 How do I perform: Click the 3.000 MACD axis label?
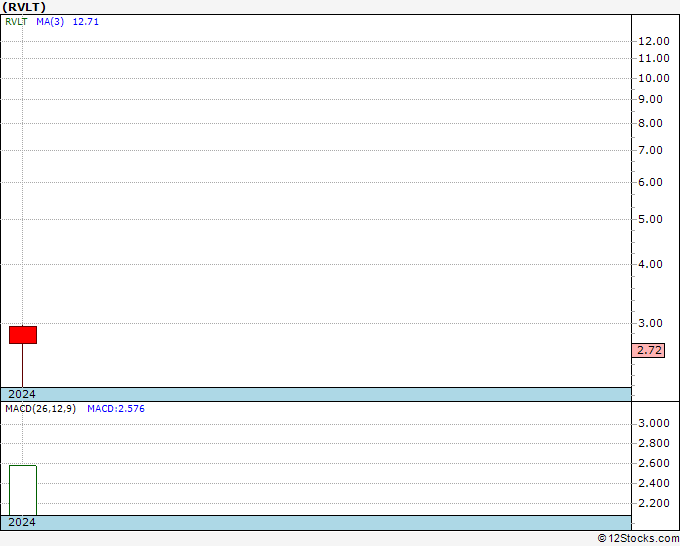[x=654, y=423]
